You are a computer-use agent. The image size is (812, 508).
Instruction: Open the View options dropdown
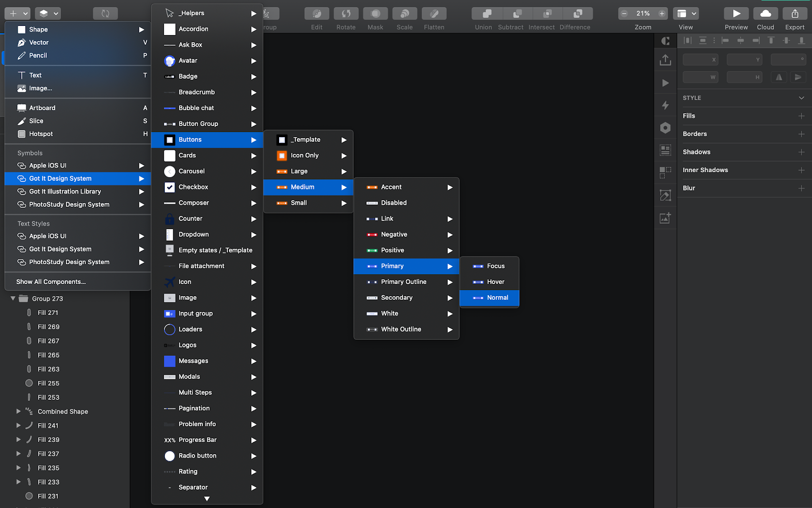[x=686, y=14]
